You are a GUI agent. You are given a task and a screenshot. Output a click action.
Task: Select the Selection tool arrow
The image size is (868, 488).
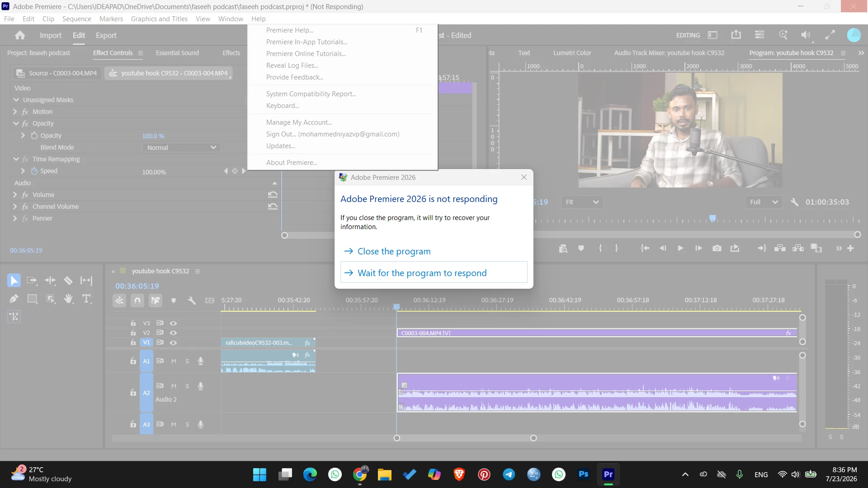(14, 281)
